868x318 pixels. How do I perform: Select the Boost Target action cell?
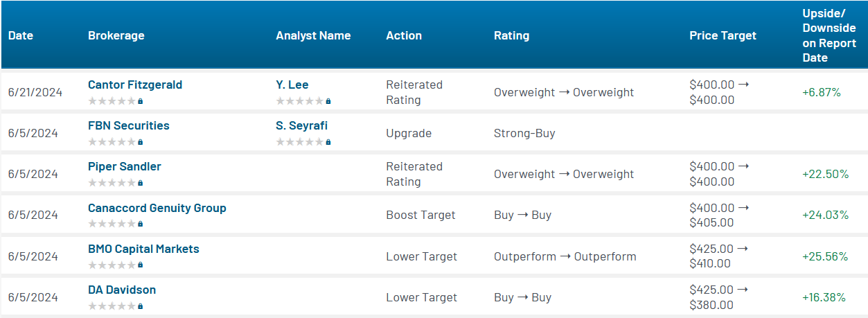[x=420, y=215]
